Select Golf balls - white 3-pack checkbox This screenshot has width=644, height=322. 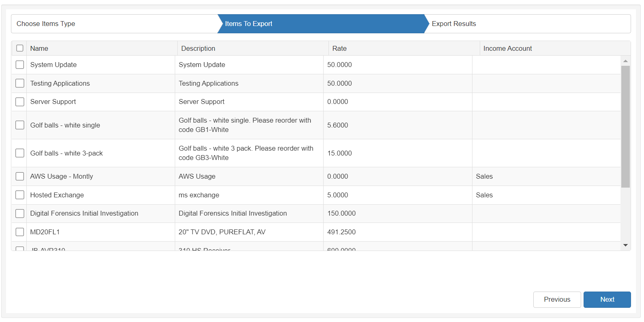click(19, 153)
